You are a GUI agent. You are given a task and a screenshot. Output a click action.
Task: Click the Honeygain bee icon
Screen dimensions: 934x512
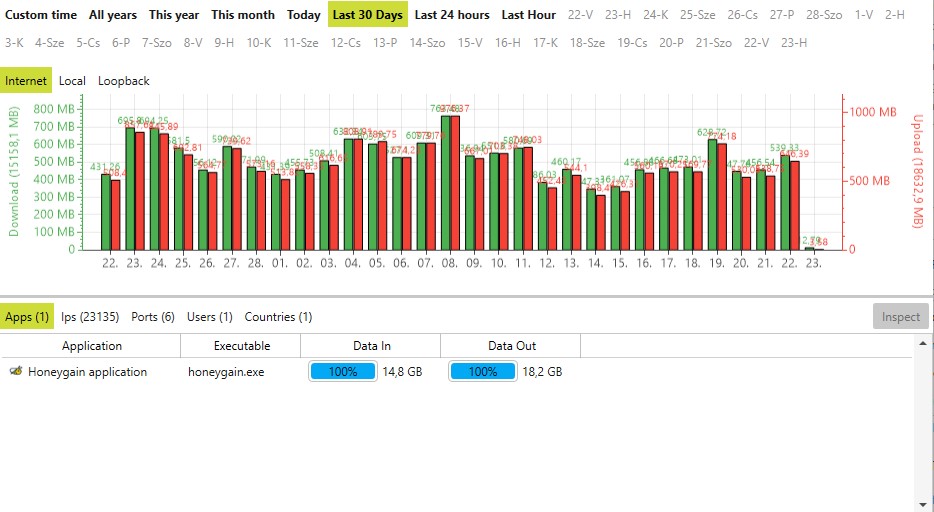coord(16,372)
